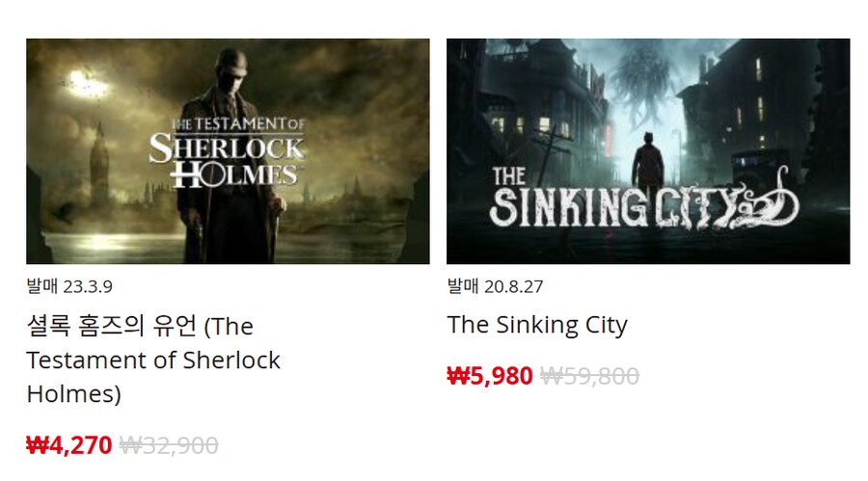Click the Big Ben tower in Sherlock artwork
Screen dimensions: 868x481
click(98, 162)
